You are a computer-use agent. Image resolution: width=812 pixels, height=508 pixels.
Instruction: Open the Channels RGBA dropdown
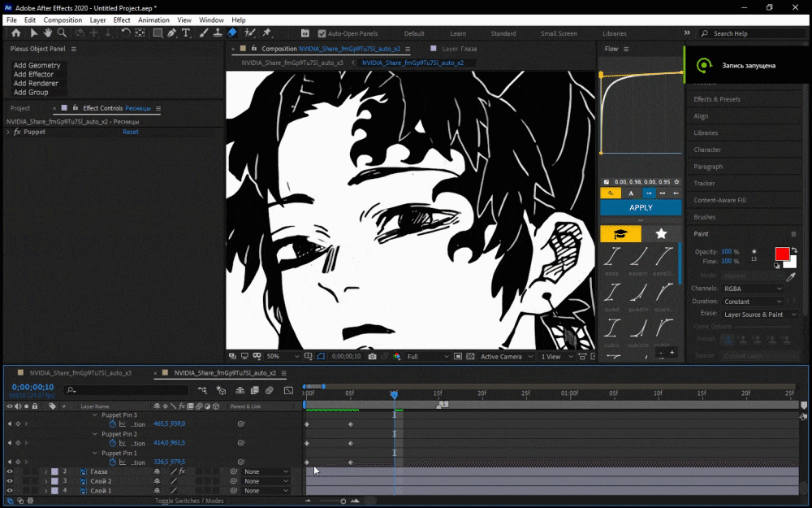coord(752,289)
